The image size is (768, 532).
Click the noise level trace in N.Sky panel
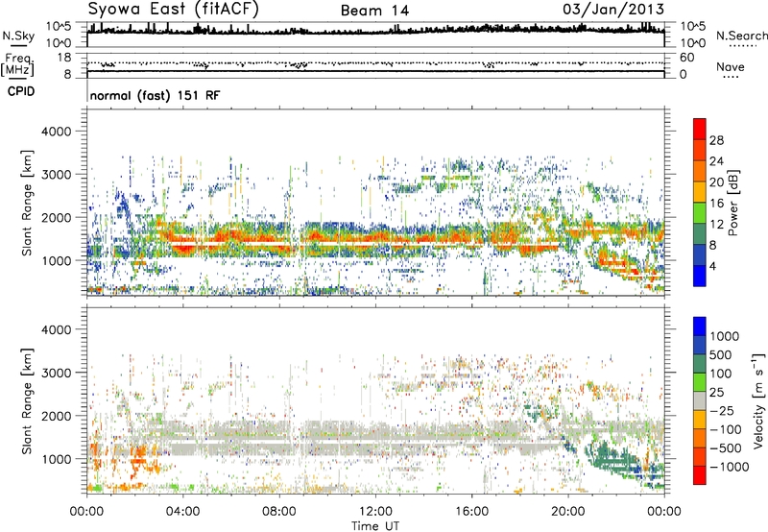tap(375, 32)
